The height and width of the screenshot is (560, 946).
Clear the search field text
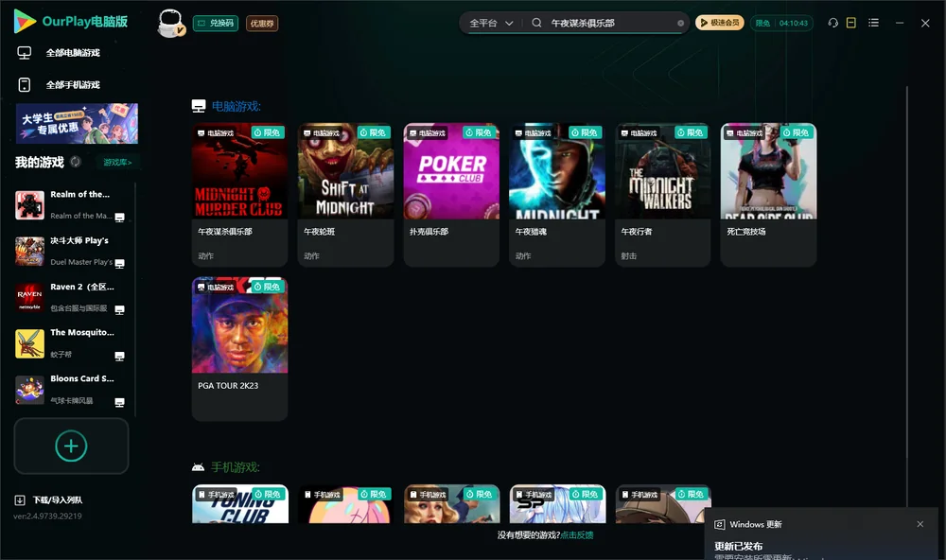click(680, 23)
